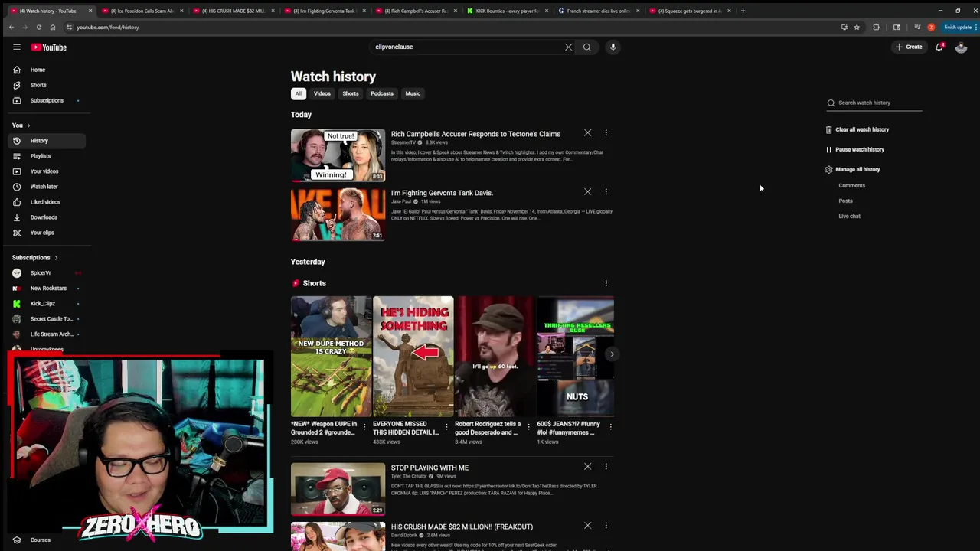Screen dimensions: 980x551
Task: Start voice search with microphone icon
Action: pos(612,47)
